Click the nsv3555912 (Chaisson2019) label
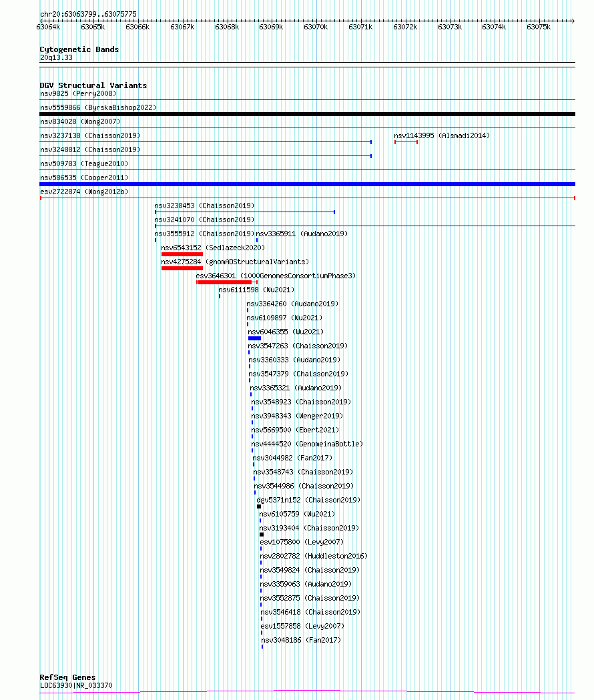Screen dimensions: 594x700 [x=204, y=234]
